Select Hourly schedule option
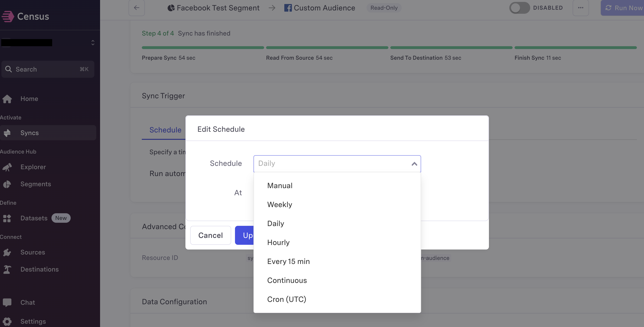This screenshot has width=644, height=327. [x=337, y=243]
